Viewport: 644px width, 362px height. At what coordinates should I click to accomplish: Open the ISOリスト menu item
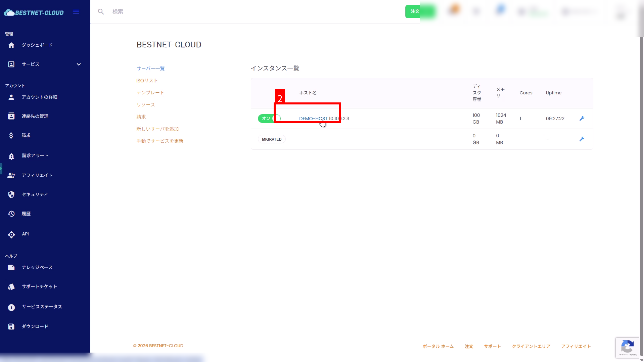(147, 81)
